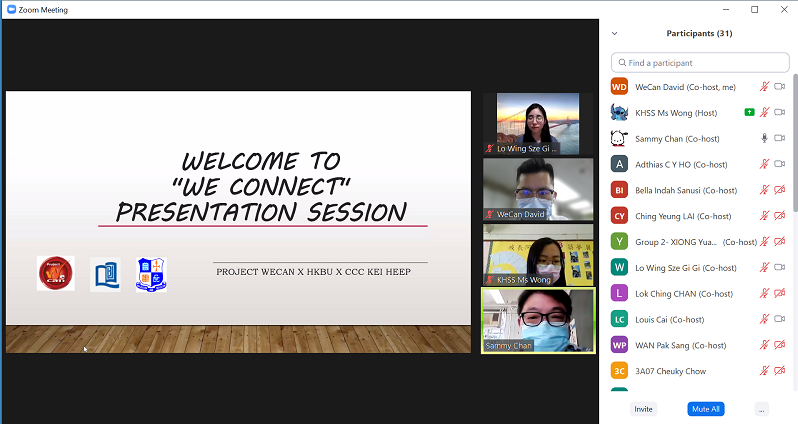The height and width of the screenshot is (424, 798).
Task: Click the Find a participant search field
Action: tap(700, 62)
